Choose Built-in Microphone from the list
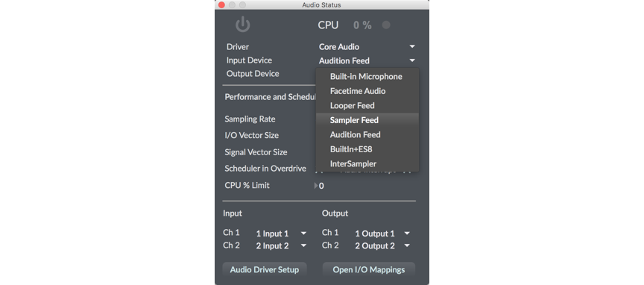Screen dimensions: 644x285 pyautogui.click(x=367, y=77)
